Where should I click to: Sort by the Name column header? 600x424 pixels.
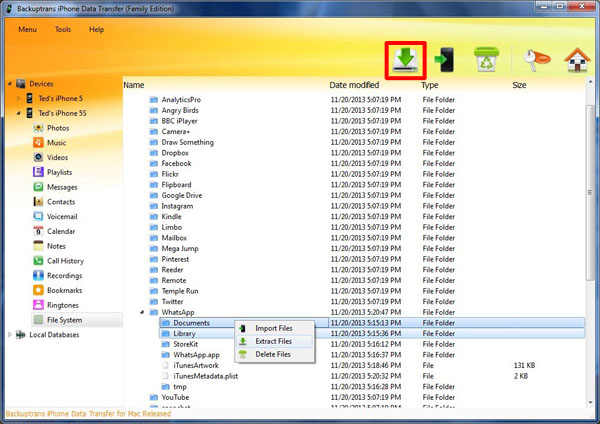134,85
